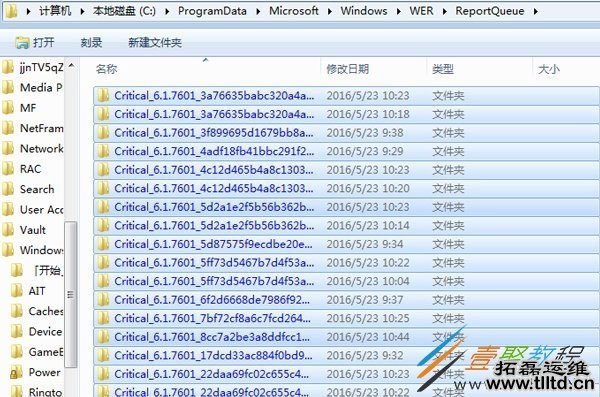Go to Windows breadcrumb
The width and height of the screenshot is (600, 397).
point(364,11)
